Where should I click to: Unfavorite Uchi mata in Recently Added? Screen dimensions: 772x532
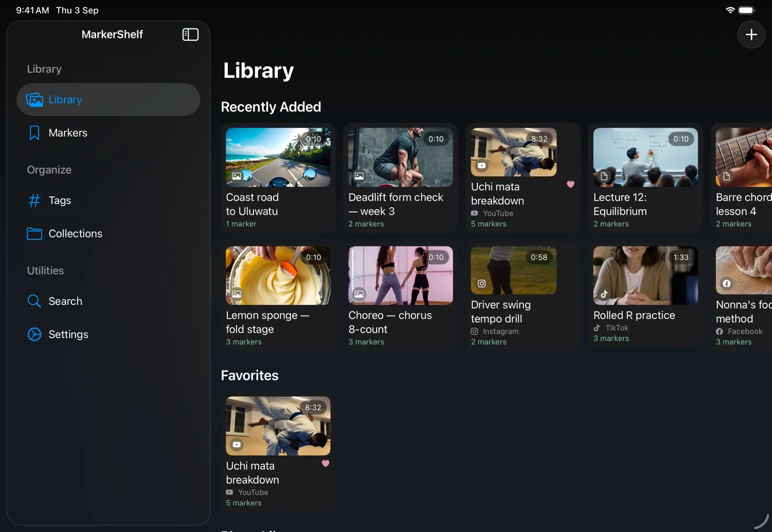(x=571, y=185)
